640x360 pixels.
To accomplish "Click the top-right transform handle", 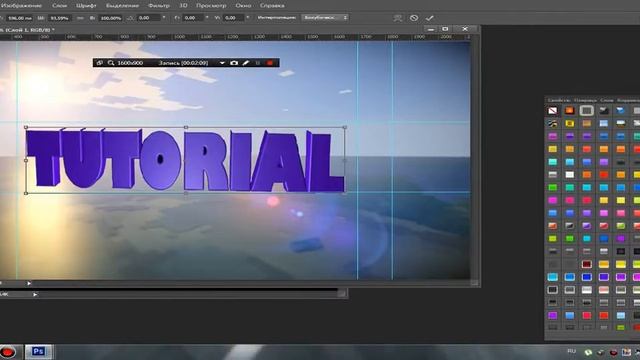I will pos(345,127).
